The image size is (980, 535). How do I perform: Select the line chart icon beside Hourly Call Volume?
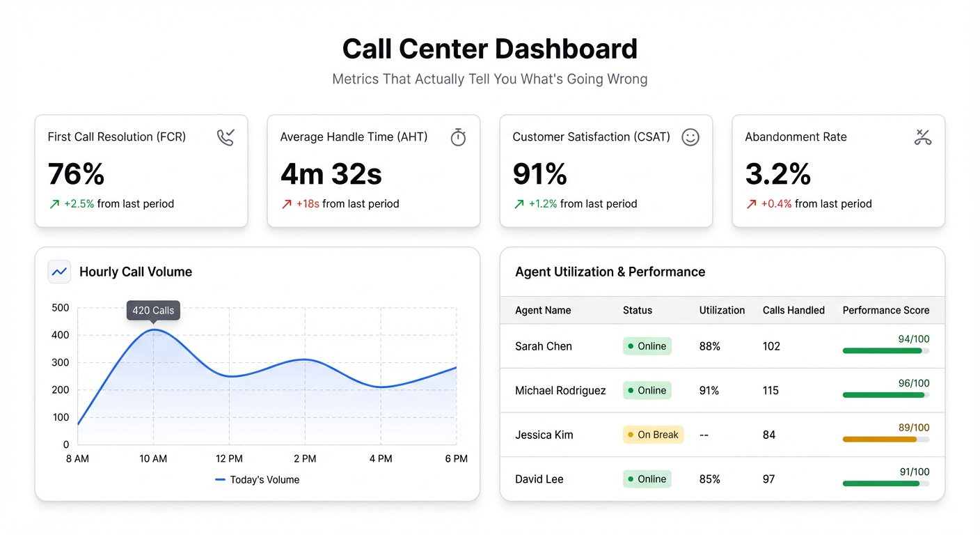pos(59,272)
